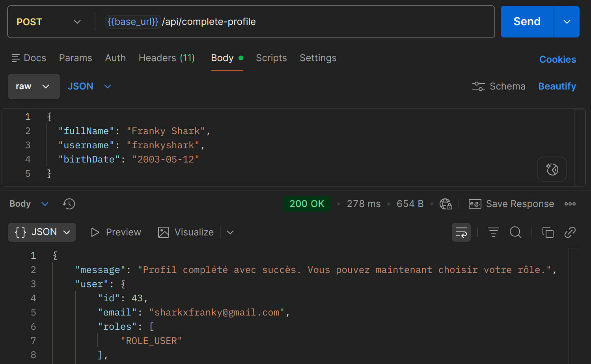Click the "user" key in response
The image size is (591, 364).
(92, 284)
